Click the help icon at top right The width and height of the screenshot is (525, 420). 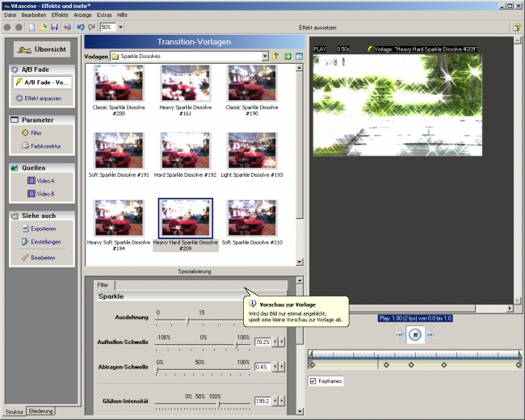(x=515, y=27)
